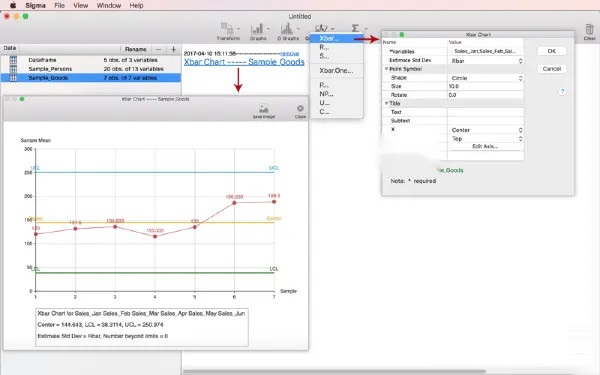The width and height of the screenshot is (600, 375).
Task: Click the data point labeled 188.5
Action: click(274, 202)
